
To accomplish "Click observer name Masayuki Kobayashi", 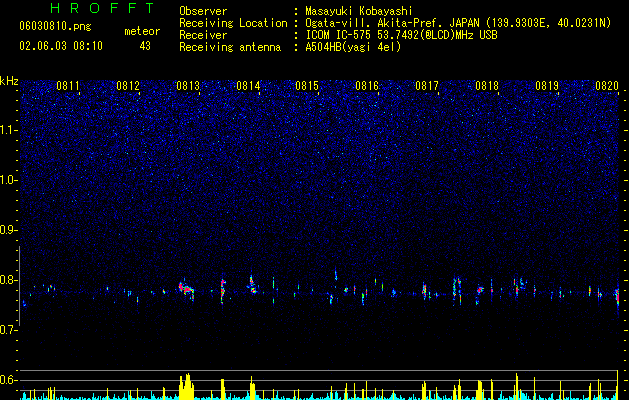I will (358, 11).
